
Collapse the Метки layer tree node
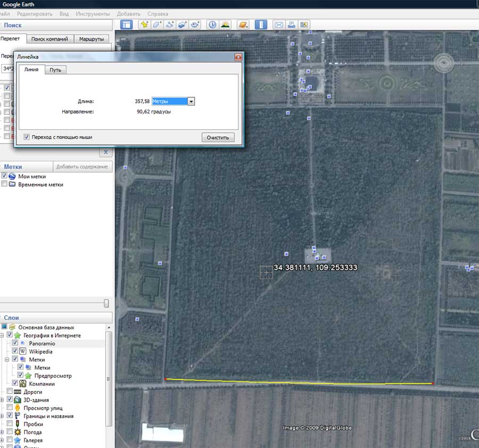point(7,360)
